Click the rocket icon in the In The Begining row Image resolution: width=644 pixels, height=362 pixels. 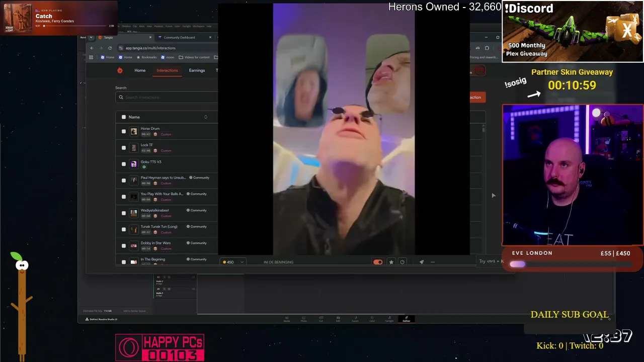[422, 262]
